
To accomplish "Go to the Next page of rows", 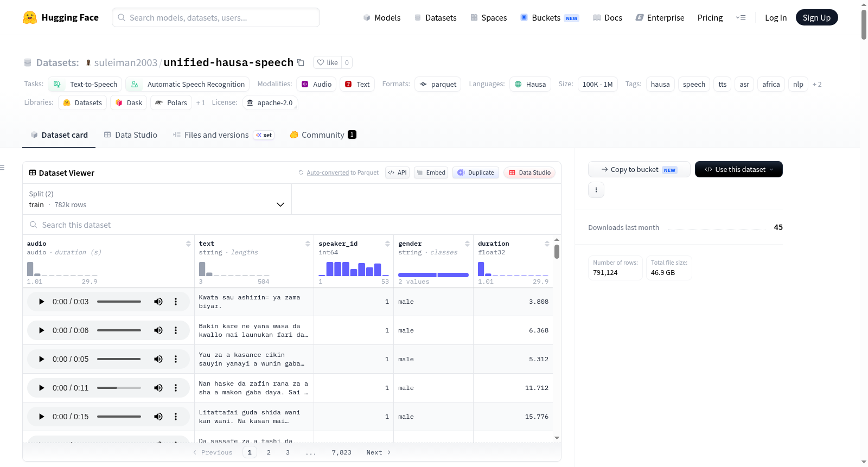I will pos(379,452).
